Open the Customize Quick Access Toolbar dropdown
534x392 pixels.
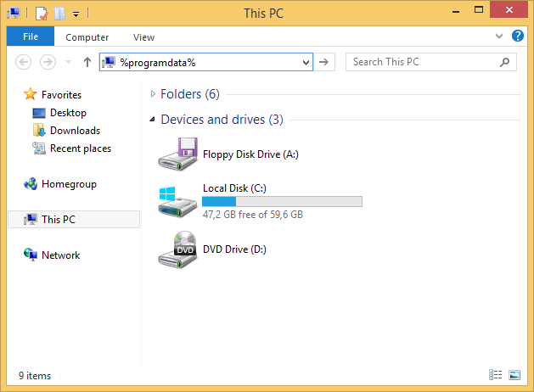tap(76, 14)
